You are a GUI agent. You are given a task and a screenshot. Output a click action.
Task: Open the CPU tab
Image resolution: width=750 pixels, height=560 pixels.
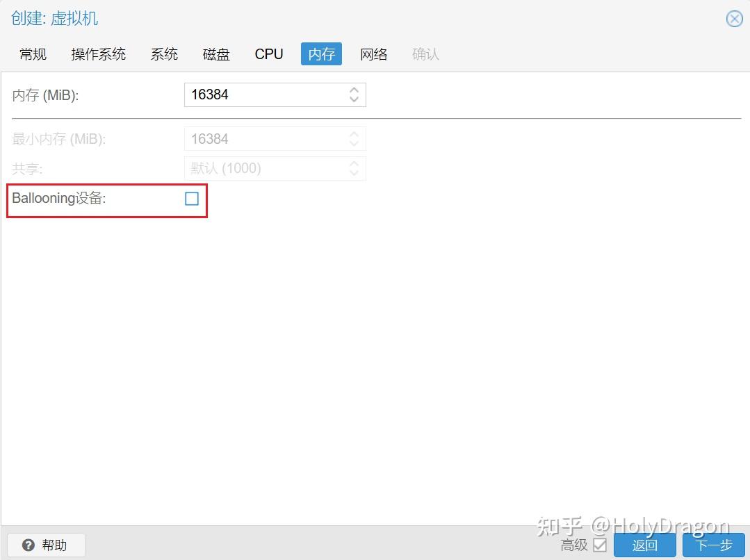pyautogui.click(x=268, y=53)
